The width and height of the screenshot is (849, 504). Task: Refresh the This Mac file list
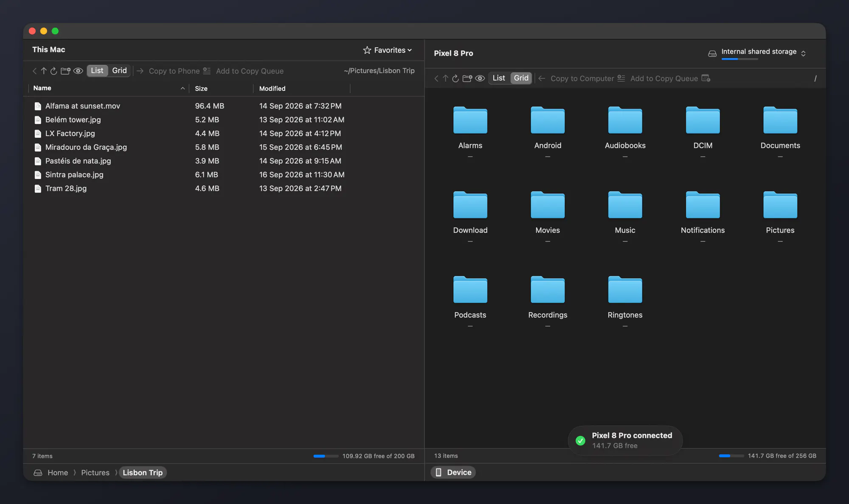tap(54, 71)
